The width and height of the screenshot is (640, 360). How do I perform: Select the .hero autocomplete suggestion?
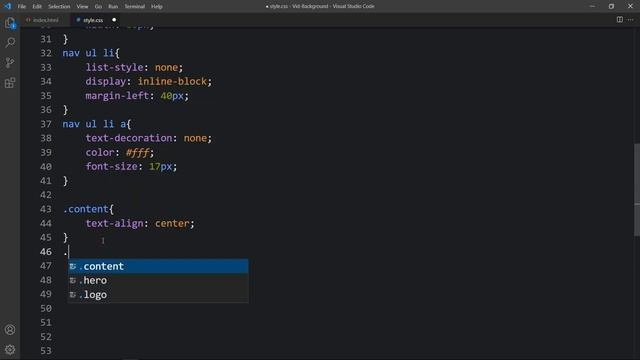[158, 280]
